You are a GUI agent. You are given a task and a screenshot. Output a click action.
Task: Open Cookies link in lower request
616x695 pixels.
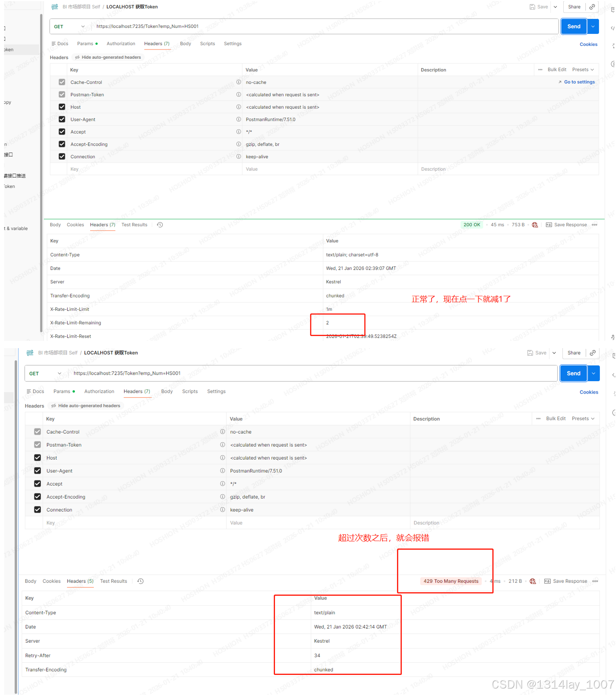tap(589, 392)
